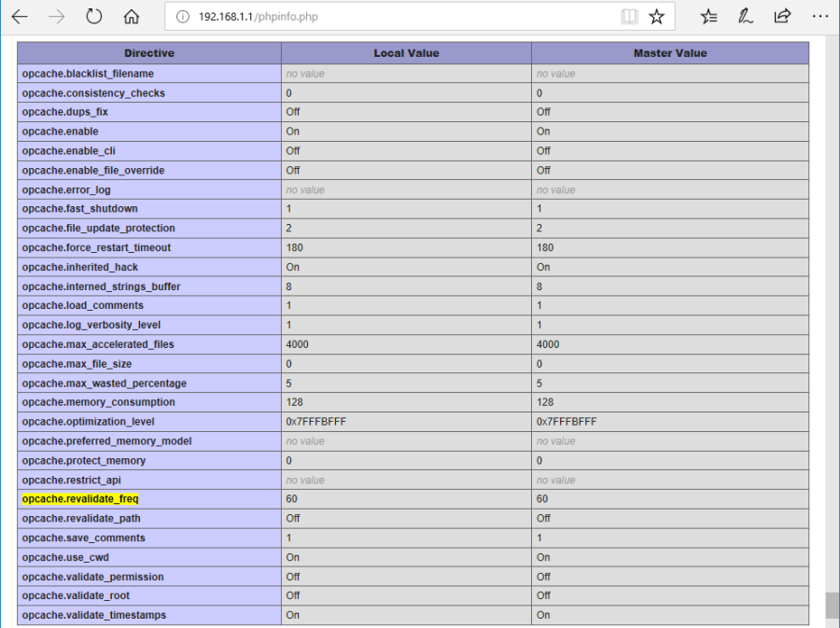Click the Master Value column header
This screenshot has height=628, width=840.
(x=670, y=53)
